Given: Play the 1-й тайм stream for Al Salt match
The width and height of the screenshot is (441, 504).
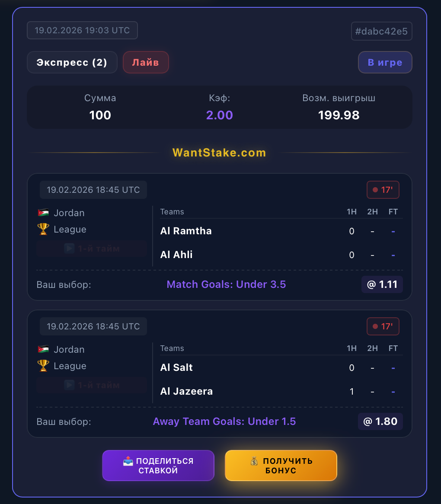Looking at the screenshot, I should (92, 385).
